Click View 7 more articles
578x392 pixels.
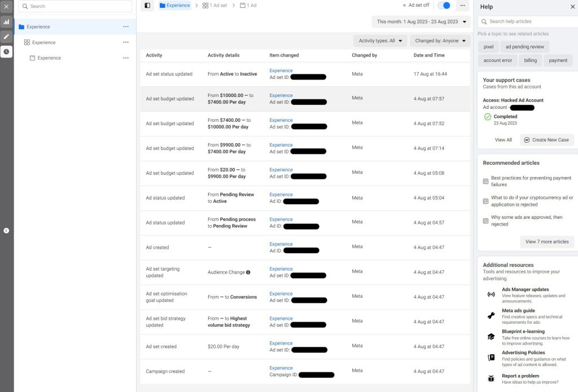click(x=547, y=241)
